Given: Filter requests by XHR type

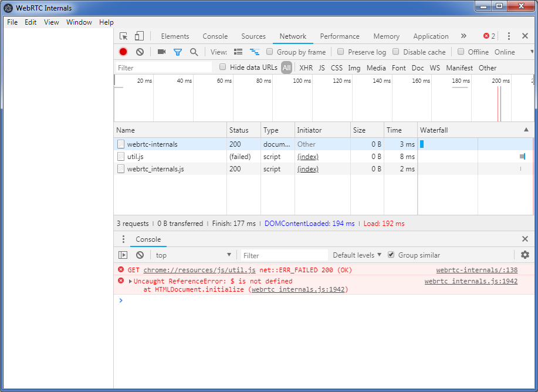Looking at the screenshot, I should point(306,68).
